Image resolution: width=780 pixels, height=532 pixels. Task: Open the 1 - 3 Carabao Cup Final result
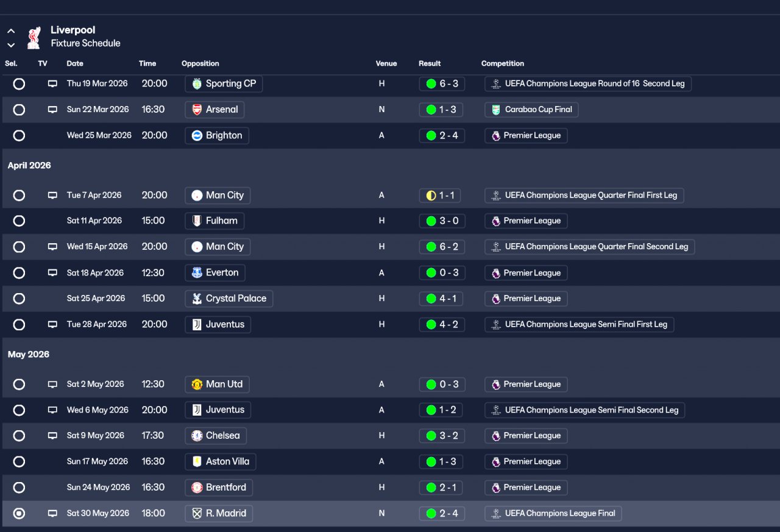click(442, 110)
